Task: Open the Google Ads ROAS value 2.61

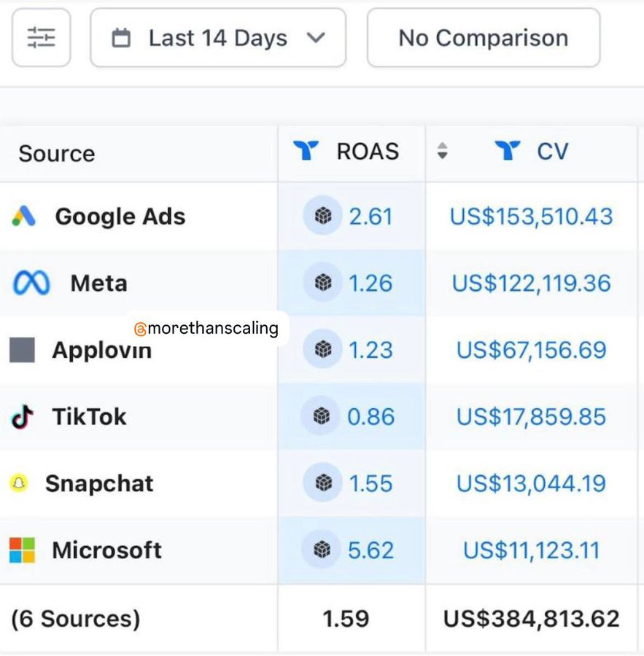Action: (x=371, y=216)
